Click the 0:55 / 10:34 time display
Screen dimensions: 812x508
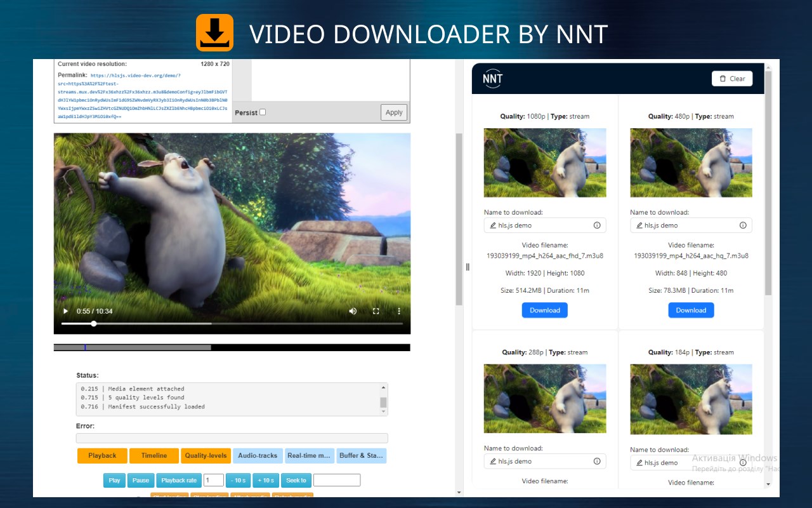(x=95, y=311)
